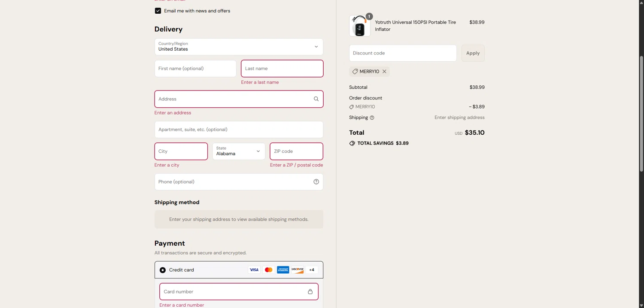
Task: Click the ZIP code input field
Action: [x=296, y=151]
